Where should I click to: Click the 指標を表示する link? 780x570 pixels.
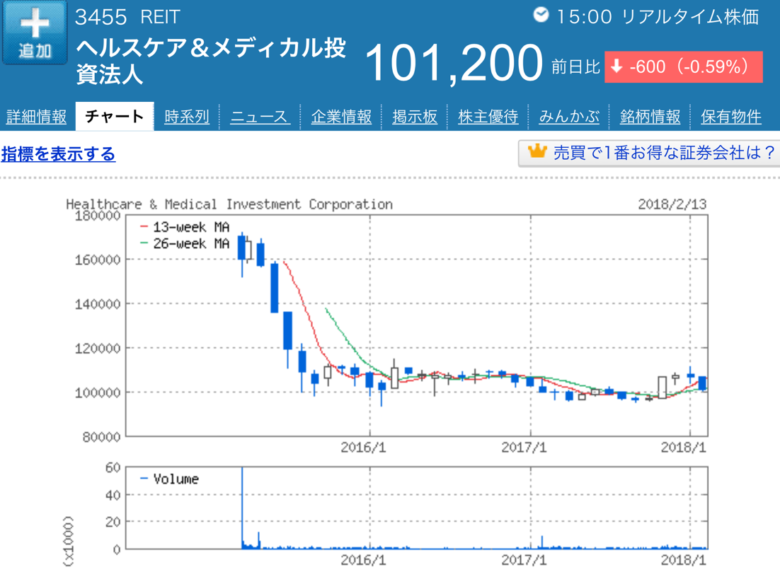point(58,154)
